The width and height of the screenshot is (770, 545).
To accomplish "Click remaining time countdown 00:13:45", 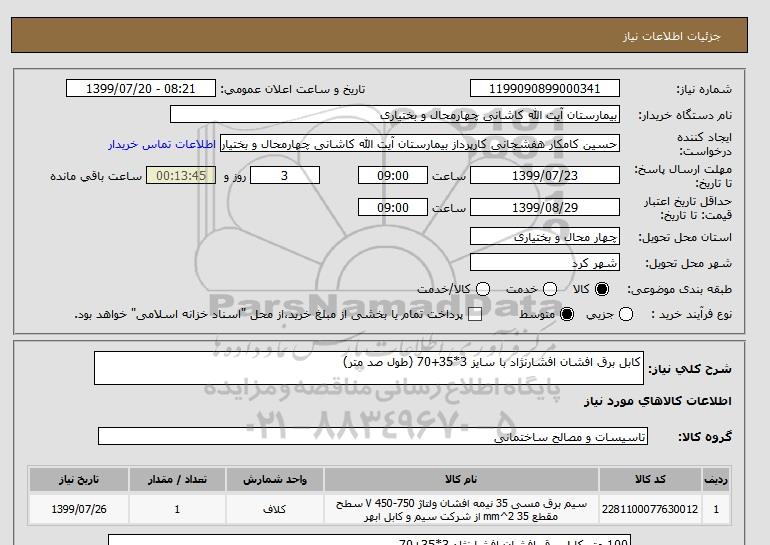I will (181, 175).
